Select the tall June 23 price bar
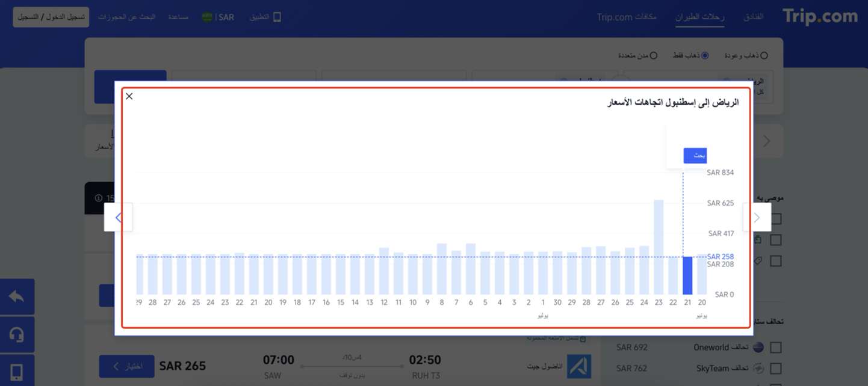 659,247
